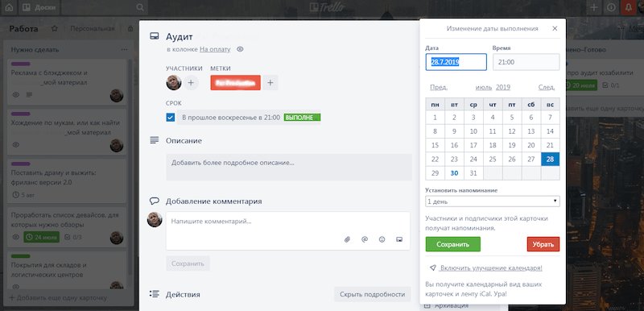Click the search magnifier icon

point(140,7)
